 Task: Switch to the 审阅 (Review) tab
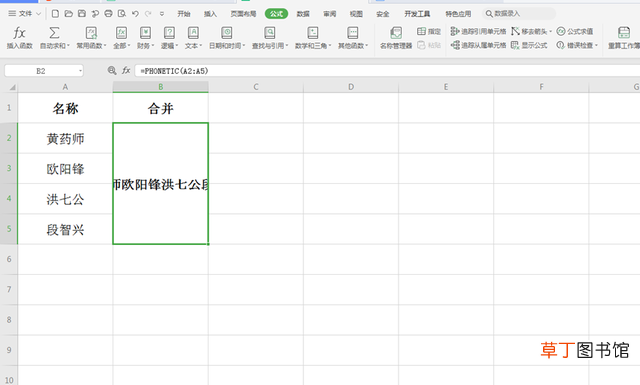pyautogui.click(x=329, y=14)
